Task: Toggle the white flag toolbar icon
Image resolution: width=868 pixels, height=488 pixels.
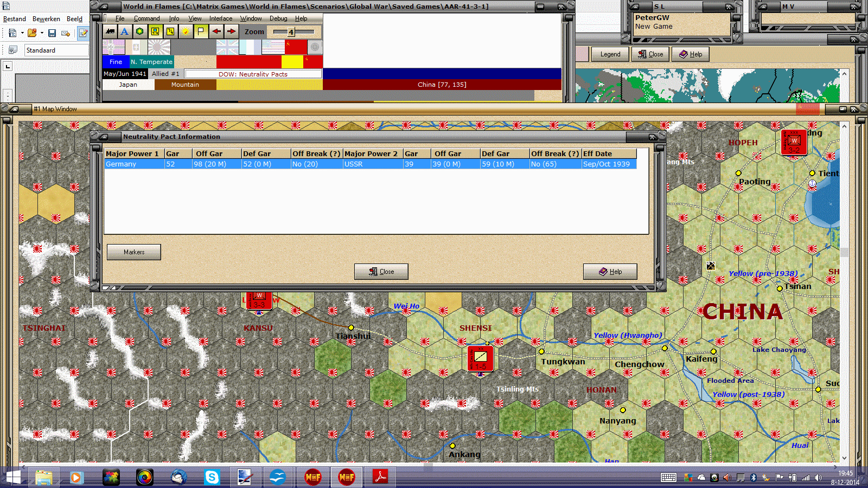Action: tap(201, 31)
